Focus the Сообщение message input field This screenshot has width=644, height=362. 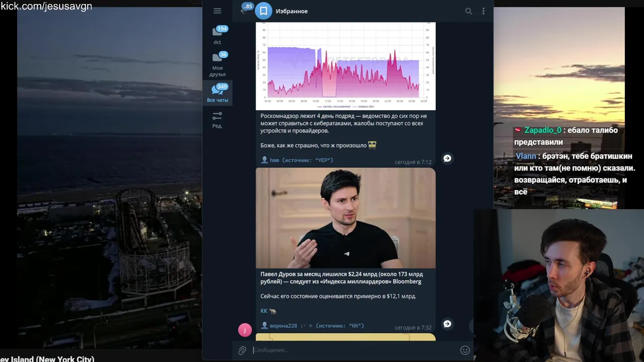click(x=353, y=350)
